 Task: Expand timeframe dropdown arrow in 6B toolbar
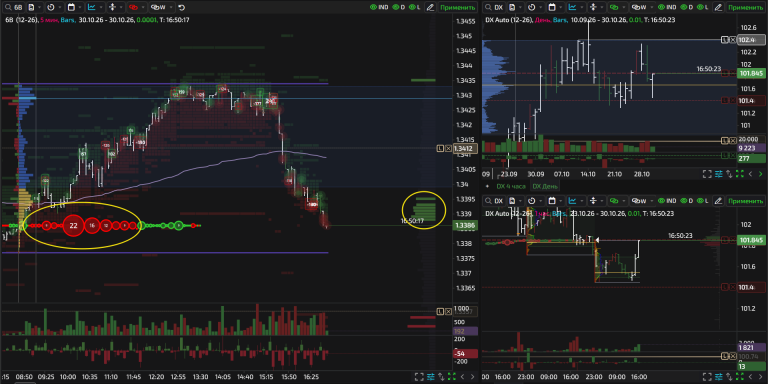[x=60, y=7]
